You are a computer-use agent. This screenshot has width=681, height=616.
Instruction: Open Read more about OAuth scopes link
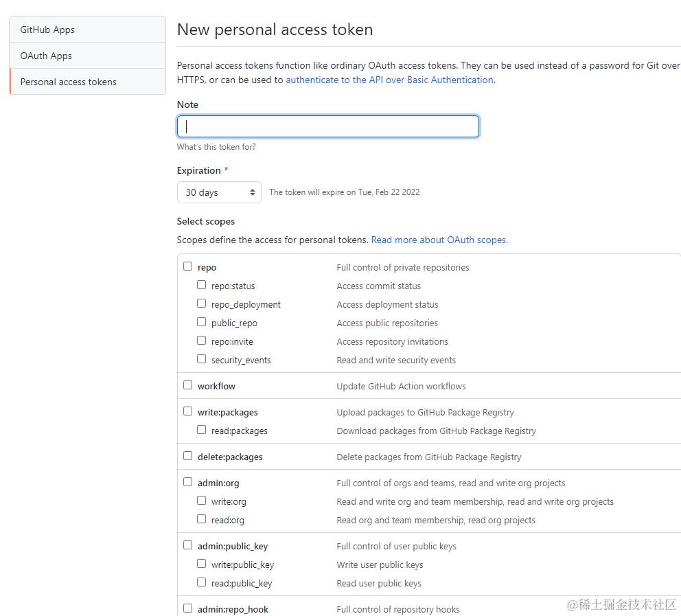point(439,240)
